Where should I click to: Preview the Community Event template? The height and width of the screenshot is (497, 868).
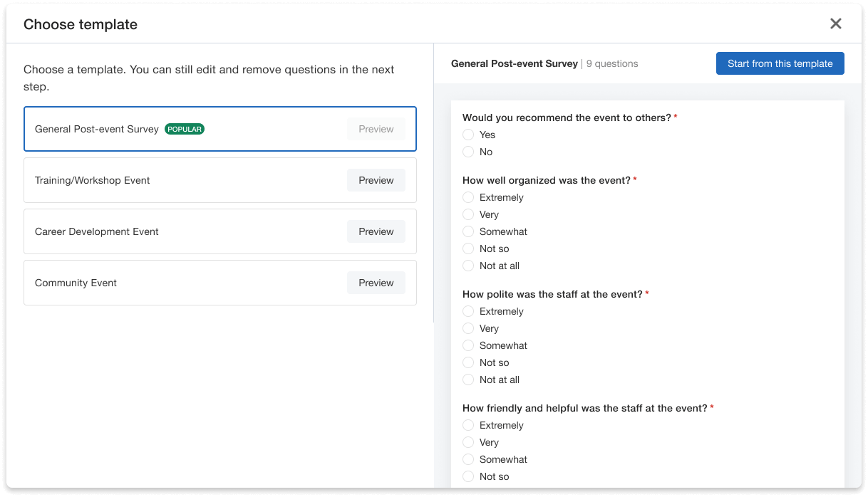point(376,283)
